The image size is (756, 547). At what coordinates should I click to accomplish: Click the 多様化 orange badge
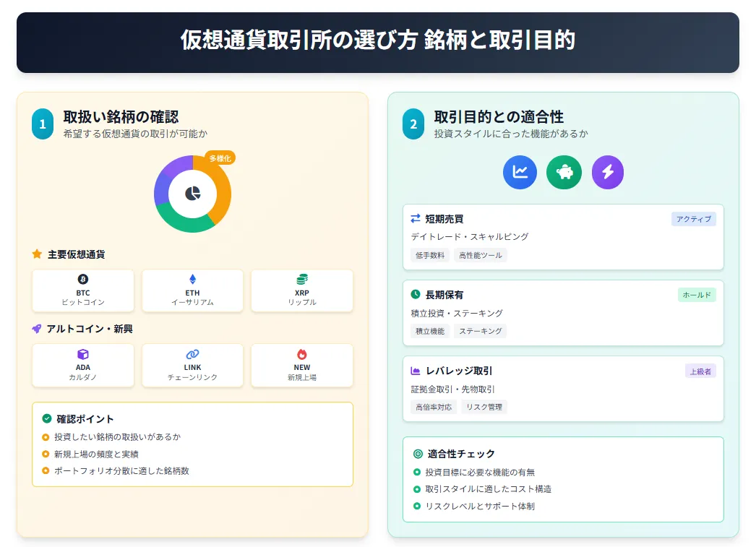tap(220, 158)
